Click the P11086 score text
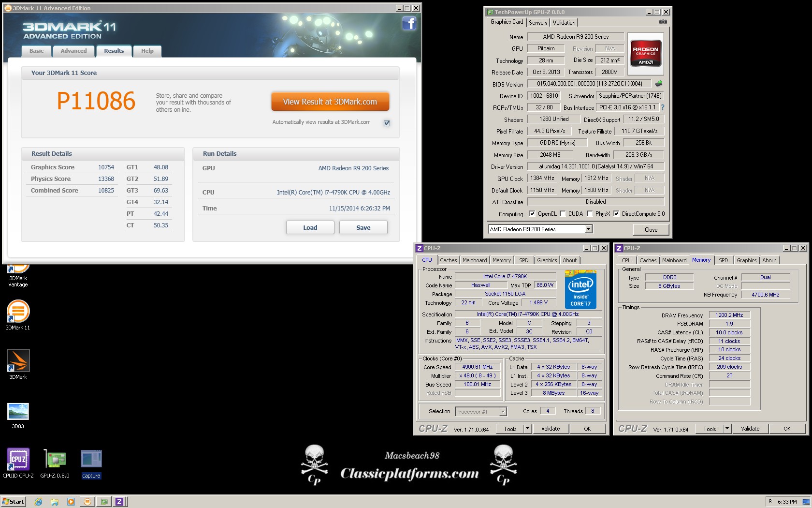812x508 pixels. [x=96, y=101]
